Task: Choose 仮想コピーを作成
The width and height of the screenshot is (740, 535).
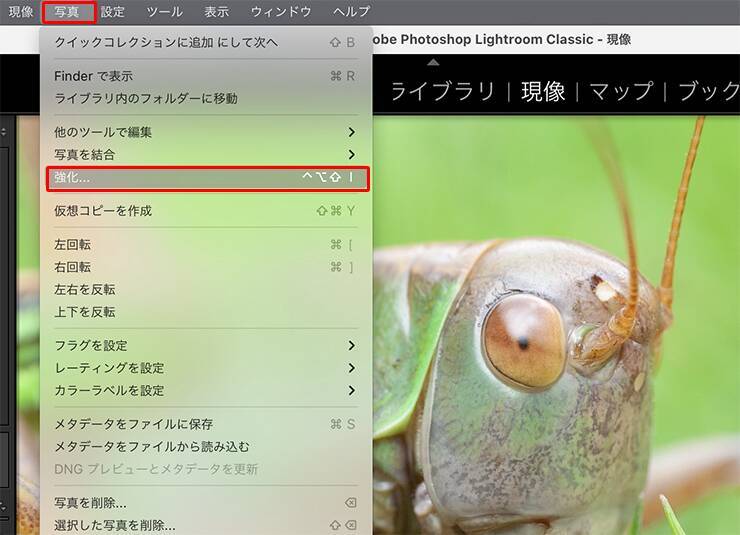Action: tap(206, 210)
